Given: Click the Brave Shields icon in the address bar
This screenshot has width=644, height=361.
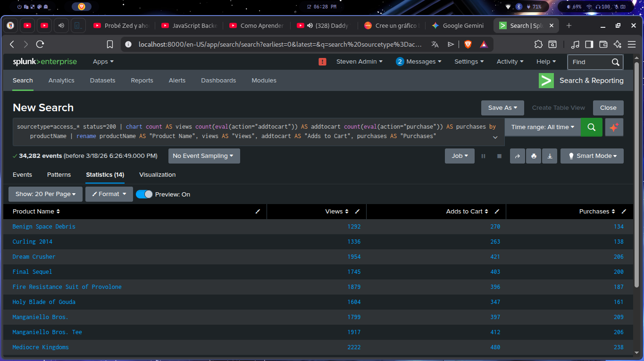Looking at the screenshot, I should pyautogui.click(x=468, y=44).
